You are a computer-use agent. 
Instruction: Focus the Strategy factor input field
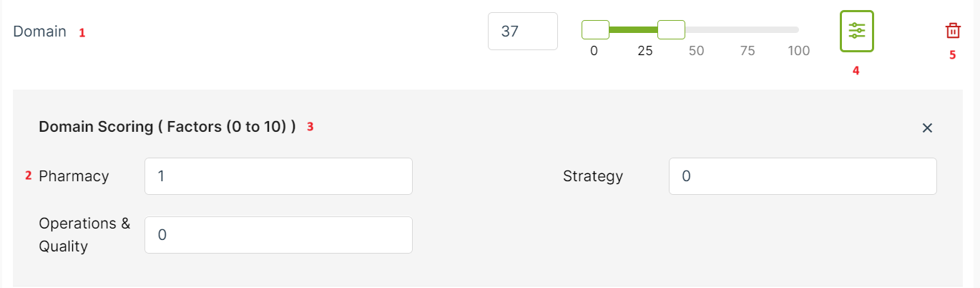click(803, 176)
